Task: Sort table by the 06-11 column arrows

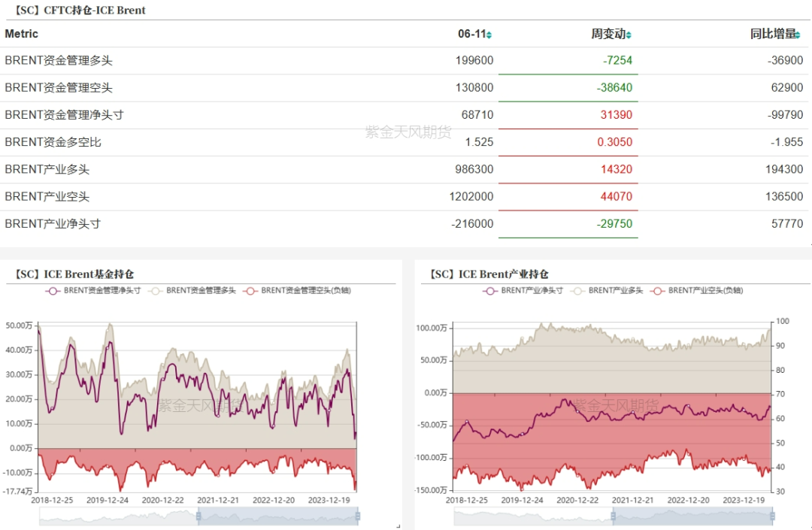Action: pos(489,35)
